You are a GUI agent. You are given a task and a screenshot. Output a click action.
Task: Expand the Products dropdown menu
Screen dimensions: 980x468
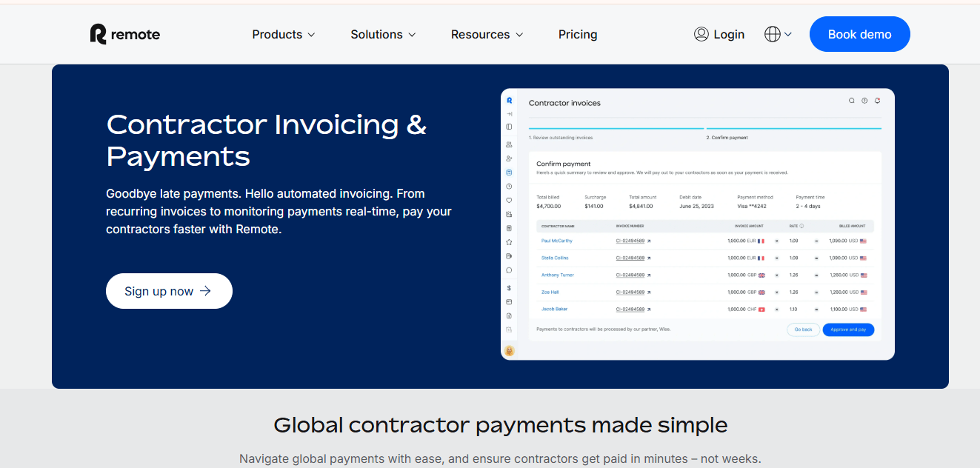coord(284,34)
